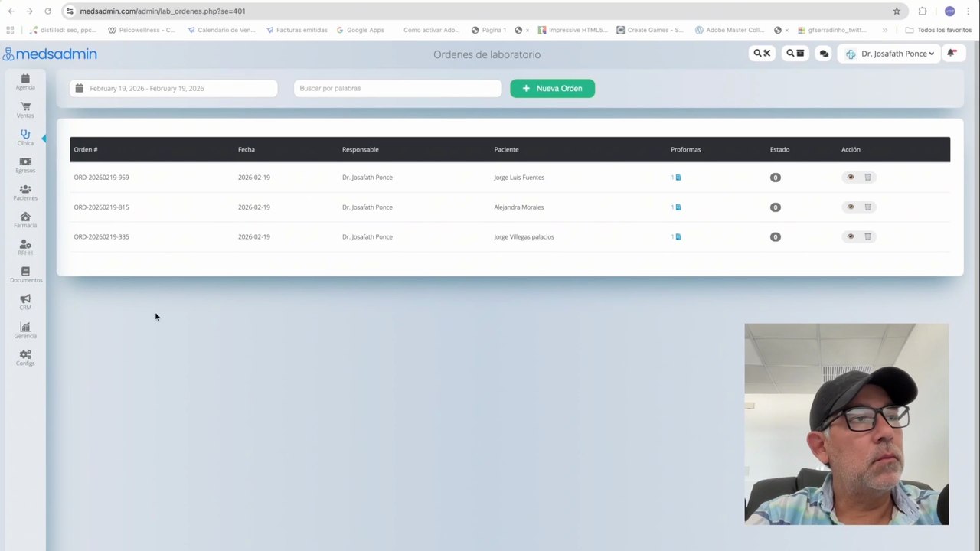The image size is (980, 551).
Task: View order ORD-20260219-815 with eye icon
Action: click(850, 207)
